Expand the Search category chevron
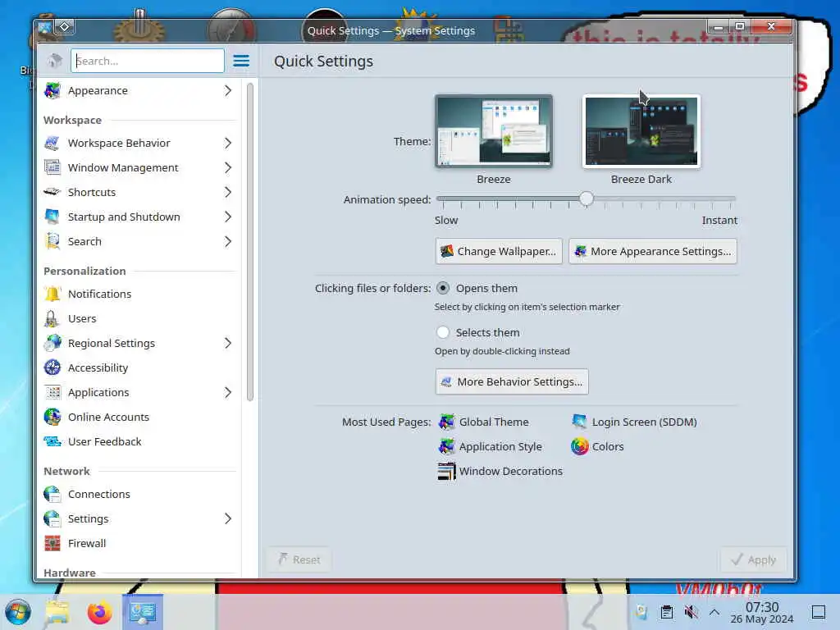The width and height of the screenshot is (840, 630). (x=228, y=242)
